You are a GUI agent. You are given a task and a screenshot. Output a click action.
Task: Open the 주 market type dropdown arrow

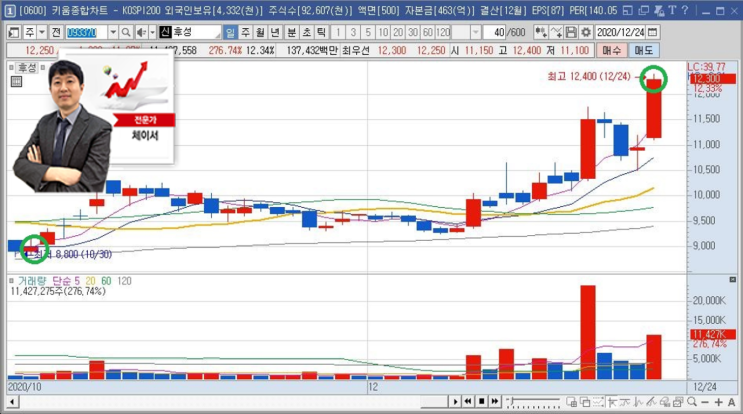[x=42, y=32]
